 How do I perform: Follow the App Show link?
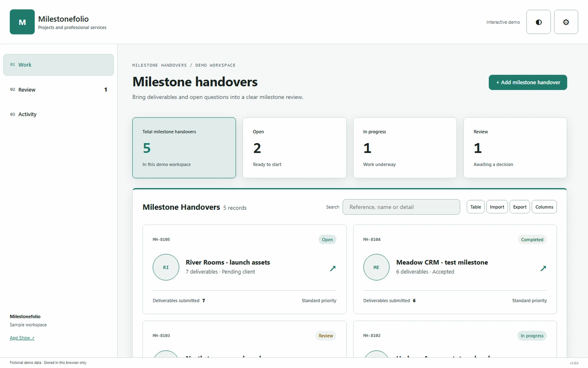22,338
